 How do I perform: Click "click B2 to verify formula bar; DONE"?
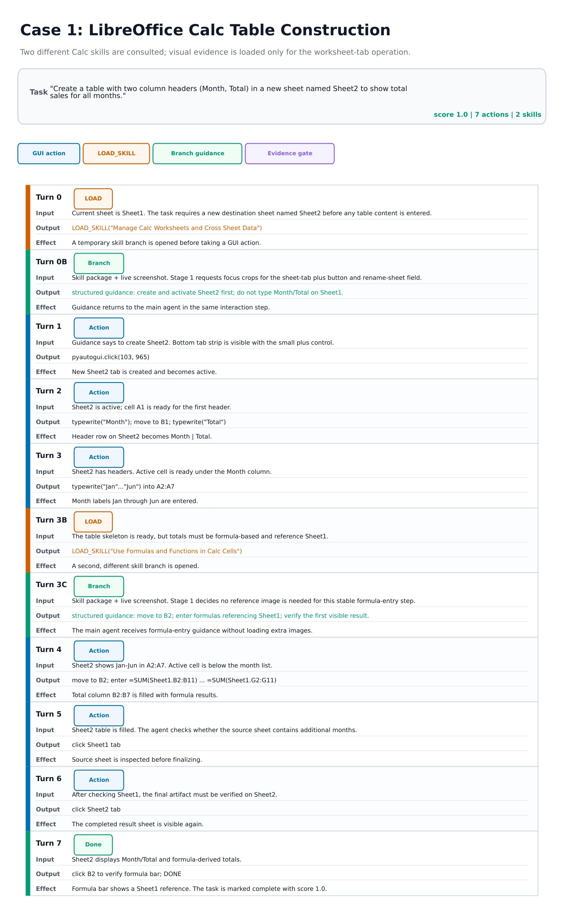126,874
